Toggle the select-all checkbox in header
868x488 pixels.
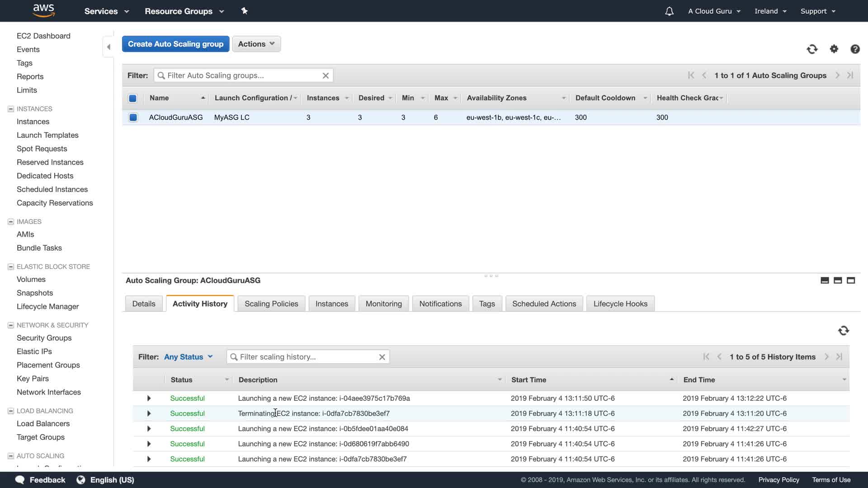click(x=133, y=98)
